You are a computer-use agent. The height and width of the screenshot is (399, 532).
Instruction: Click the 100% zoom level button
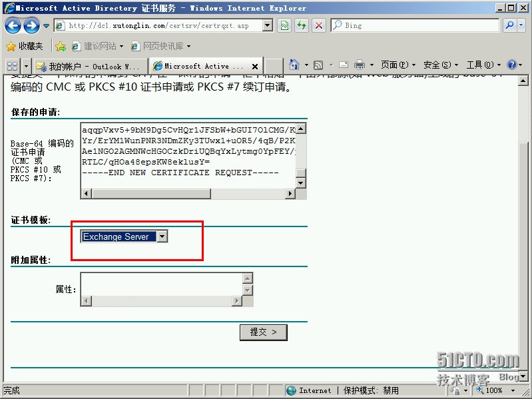coord(489,390)
